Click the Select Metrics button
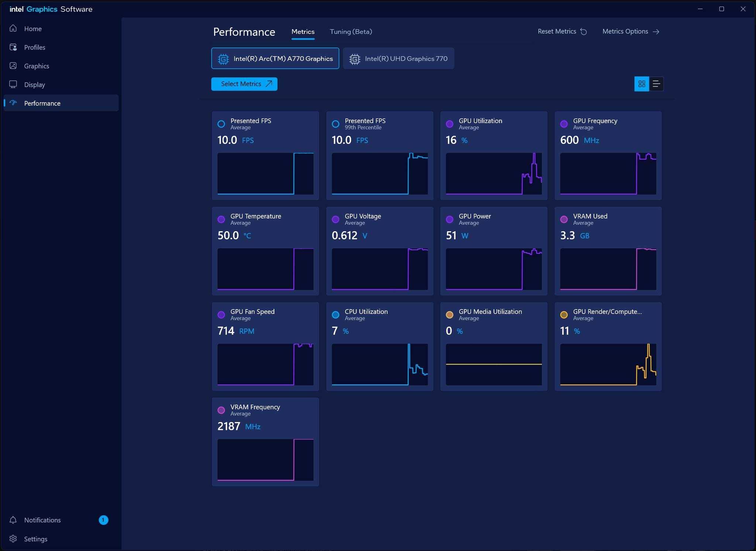This screenshot has width=756, height=551. [x=244, y=84]
